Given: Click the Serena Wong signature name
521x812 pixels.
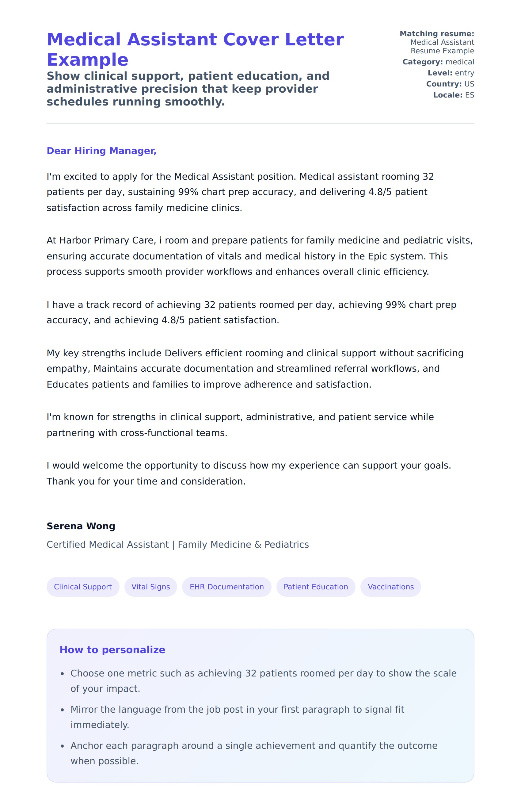Looking at the screenshot, I should 81,526.
